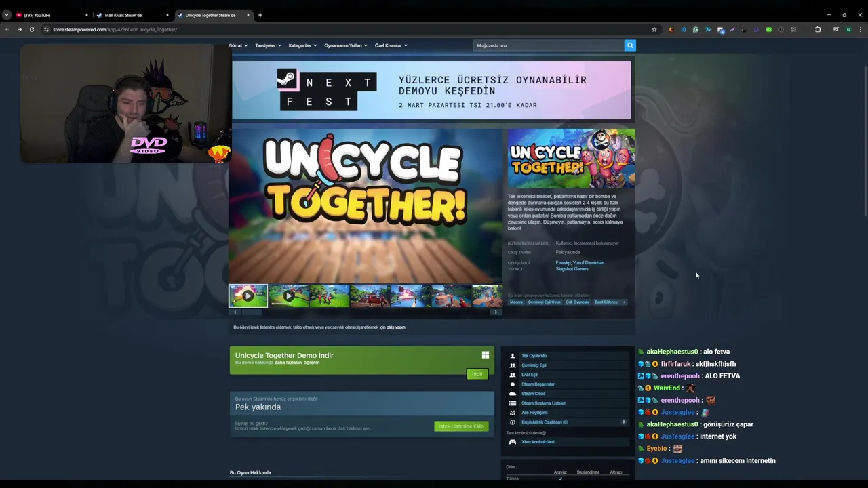Click the game capsule image beside description
The image size is (868, 488).
tap(572, 159)
